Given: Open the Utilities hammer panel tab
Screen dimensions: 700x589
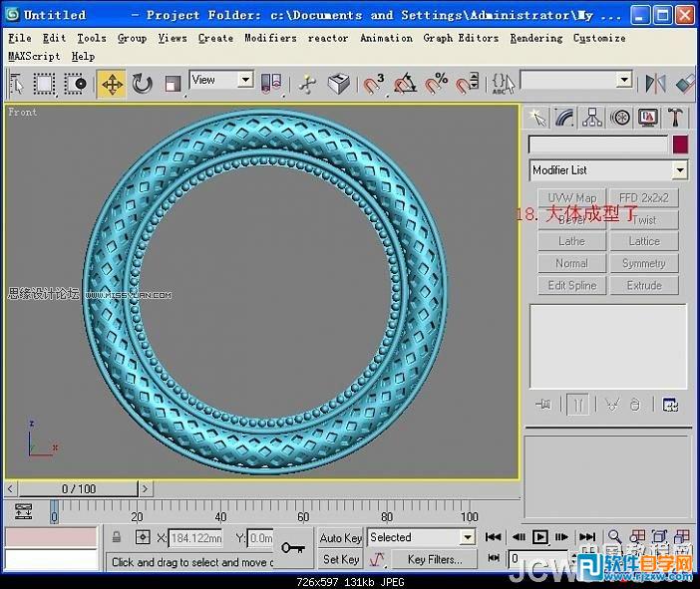Looking at the screenshot, I should pyautogui.click(x=675, y=119).
